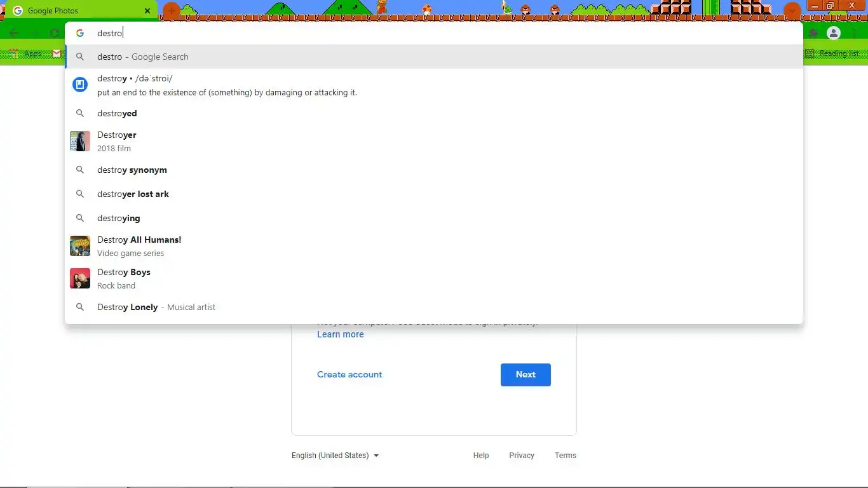This screenshot has width=868, height=488.
Task: Click the blue Next button
Action: (x=526, y=375)
